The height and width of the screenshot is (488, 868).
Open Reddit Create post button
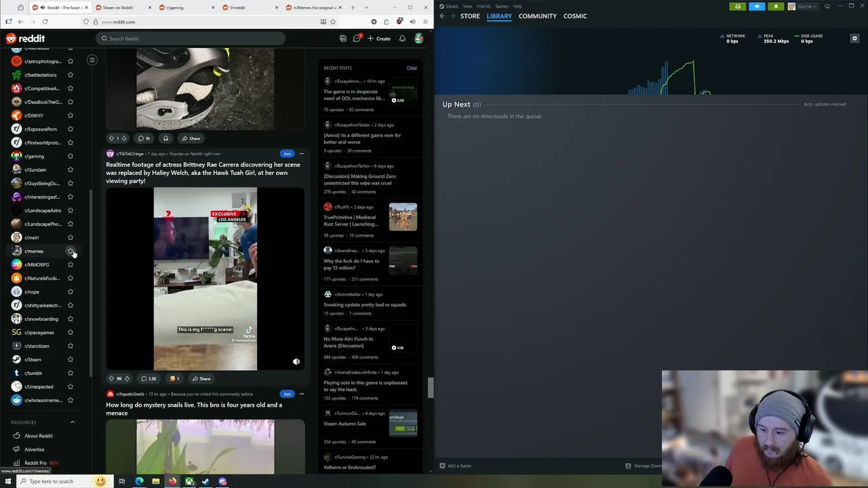(379, 39)
